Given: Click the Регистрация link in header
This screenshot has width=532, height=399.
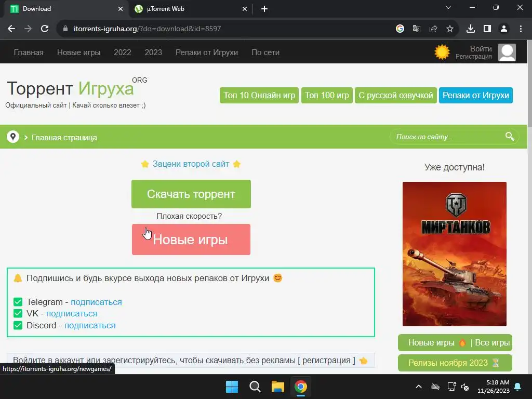Looking at the screenshot, I should click(474, 57).
